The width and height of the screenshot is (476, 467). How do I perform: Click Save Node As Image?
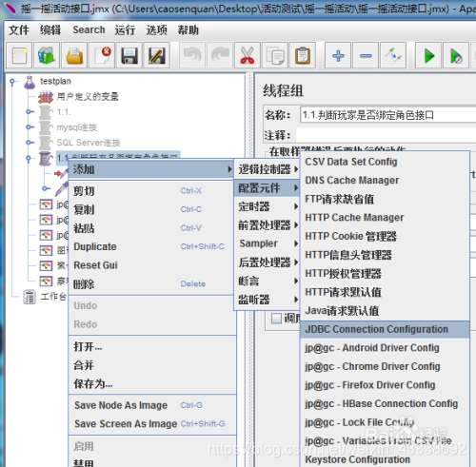tap(151, 405)
